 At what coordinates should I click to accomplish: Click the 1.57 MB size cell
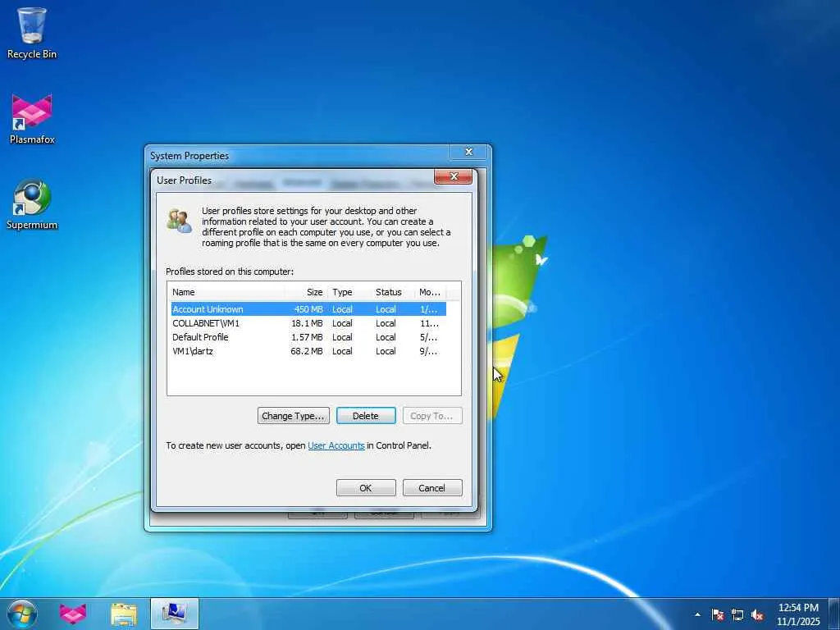[x=307, y=337]
